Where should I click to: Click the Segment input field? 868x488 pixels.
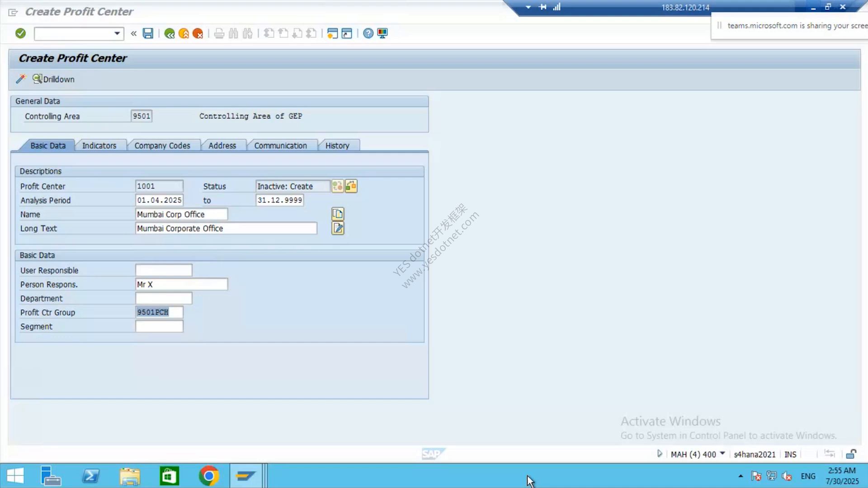pos(159,326)
